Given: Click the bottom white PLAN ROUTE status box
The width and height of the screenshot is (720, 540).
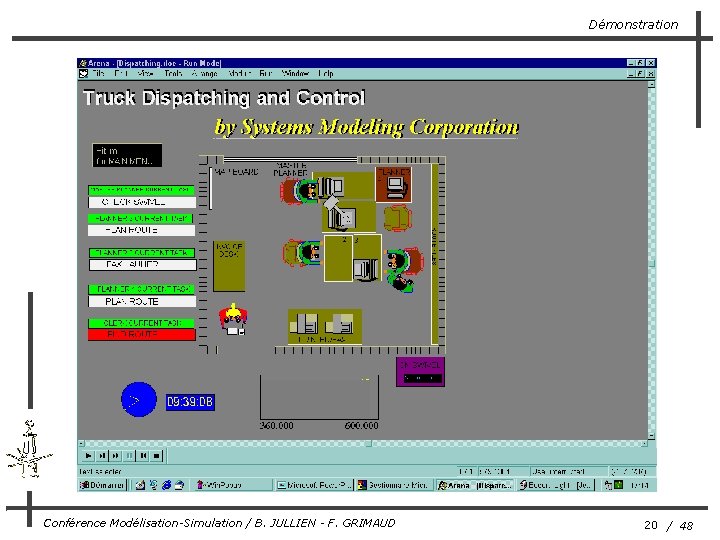Looking at the screenshot, I should pos(142,302).
